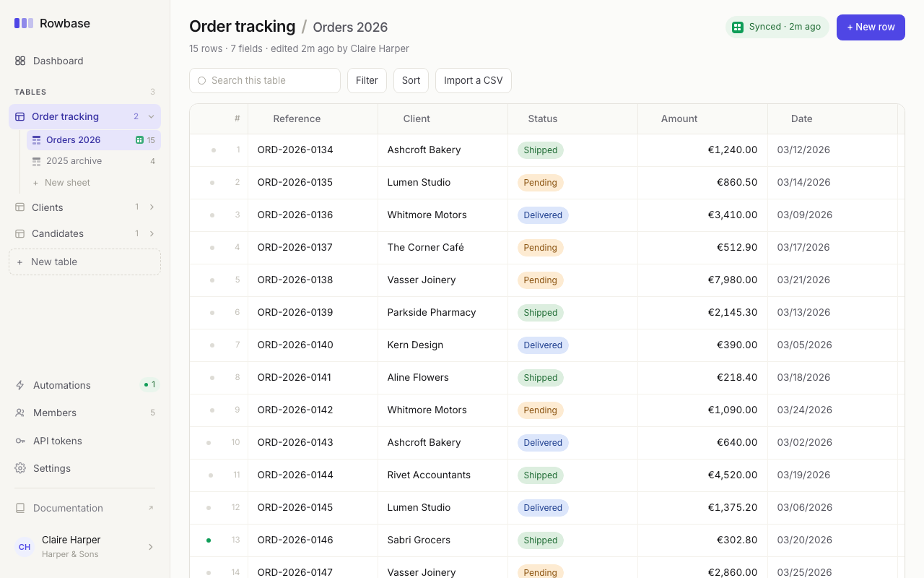Click the dashed New table button
The height and width of the screenshot is (578, 924).
point(84,262)
